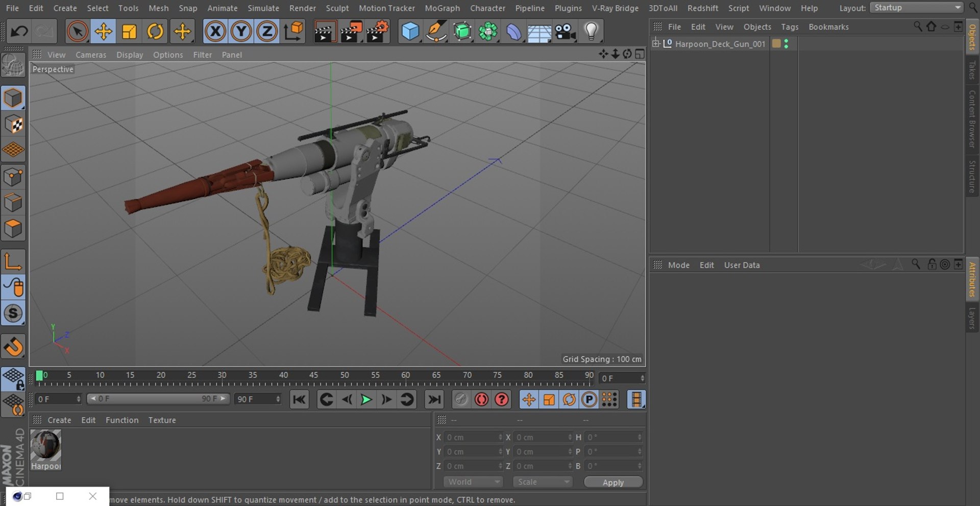Select the Move tool in top toolbar
Viewport: 980px width, 506px height.
click(103, 32)
